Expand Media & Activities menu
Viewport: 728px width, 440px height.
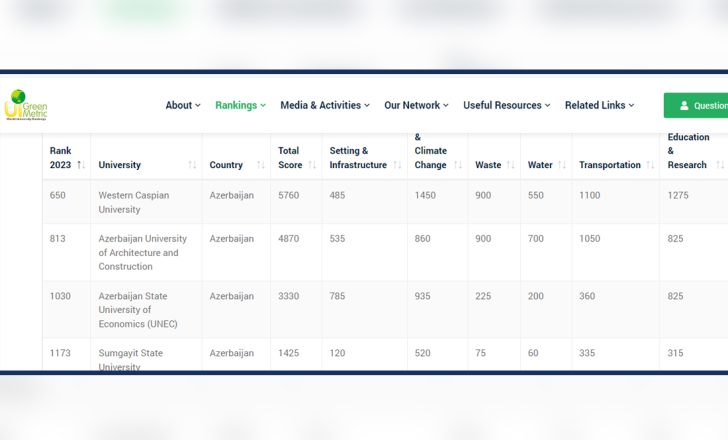pyautogui.click(x=325, y=105)
